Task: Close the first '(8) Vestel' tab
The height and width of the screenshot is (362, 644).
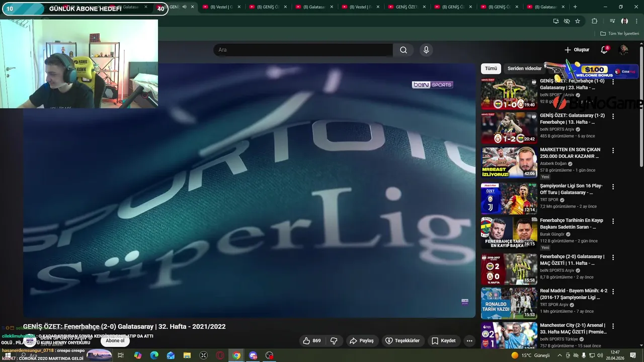Action: pyautogui.click(x=239, y=7)
